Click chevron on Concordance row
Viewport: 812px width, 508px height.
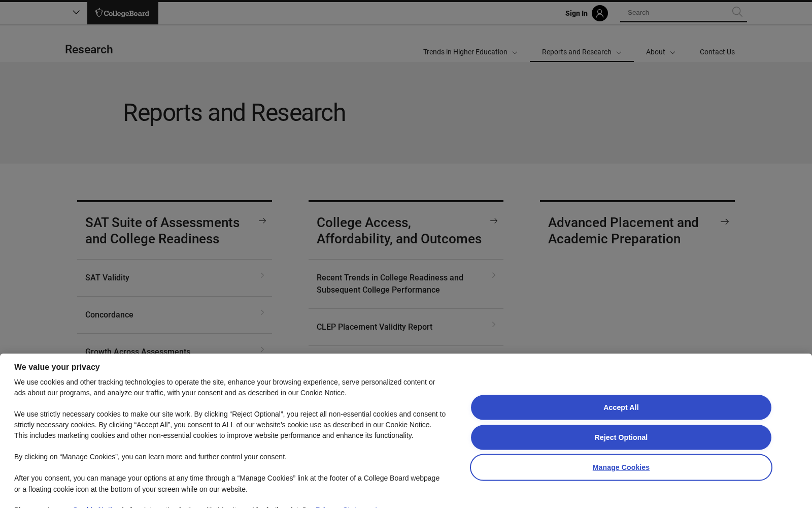click(x=262, y=312)
